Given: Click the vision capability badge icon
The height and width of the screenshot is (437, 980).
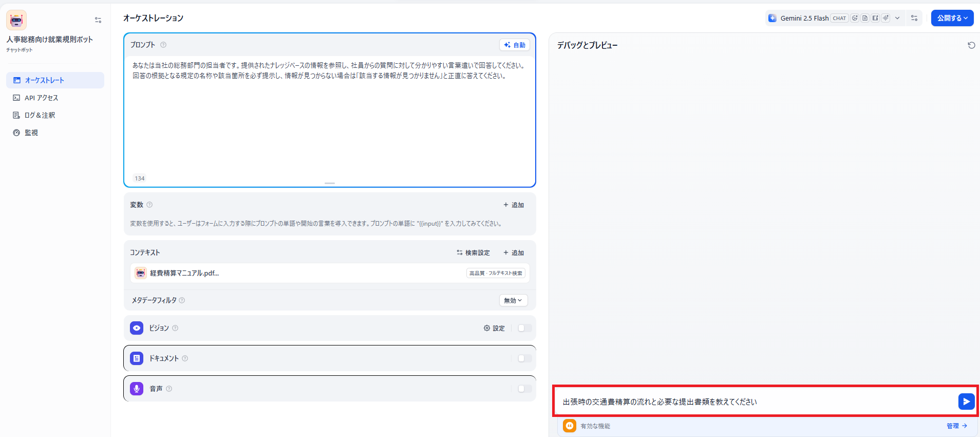Looking at the screenshot, I should [855, 18].
